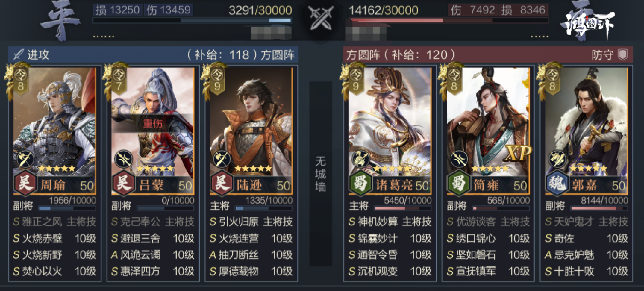Click the sword icon beside 进攻

click(x=18, y=54)
